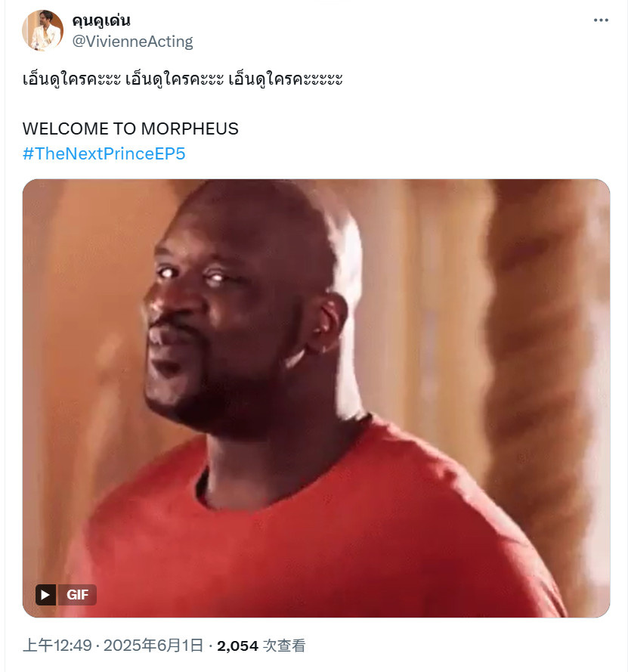Open the user's profile avatar picture

42,30
